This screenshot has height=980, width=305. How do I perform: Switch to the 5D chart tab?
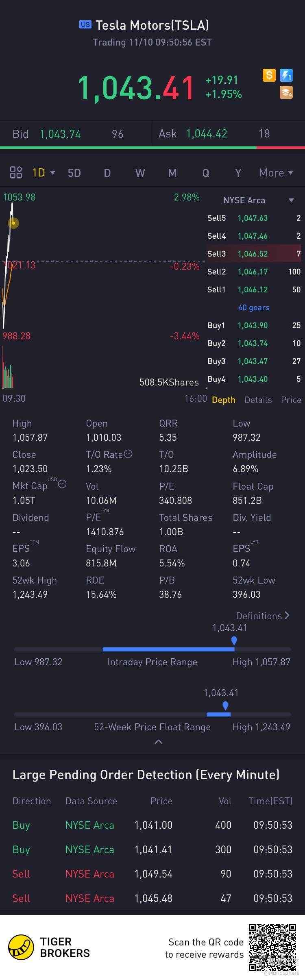point(74,173)
